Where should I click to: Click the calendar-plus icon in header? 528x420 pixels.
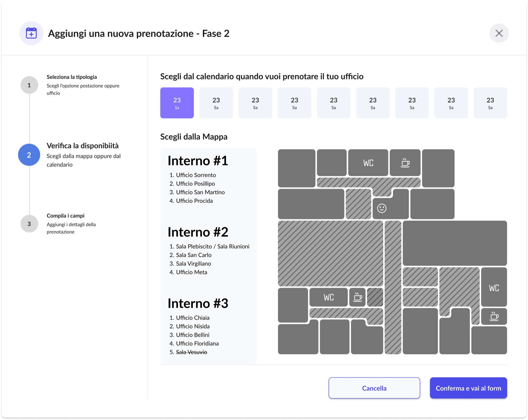pyautogui.click(x=31, y=33)
